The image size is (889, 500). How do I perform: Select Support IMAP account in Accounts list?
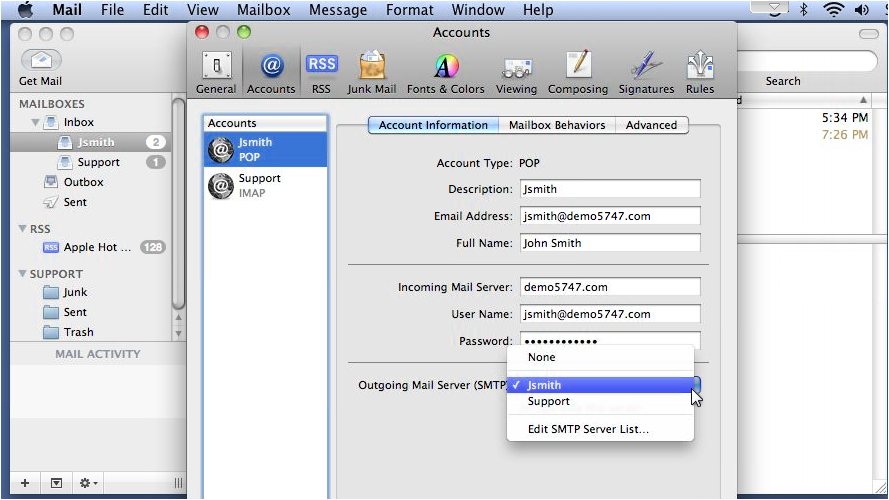point(265,185)
